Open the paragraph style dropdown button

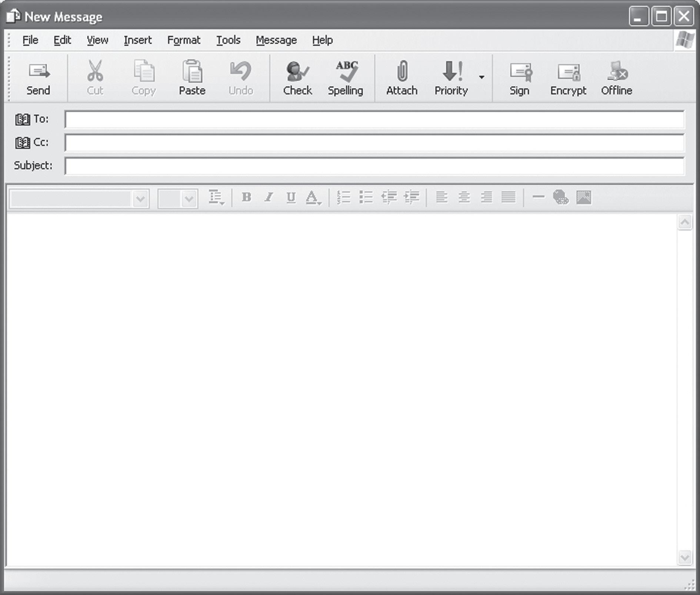click(x=216, y=197)
